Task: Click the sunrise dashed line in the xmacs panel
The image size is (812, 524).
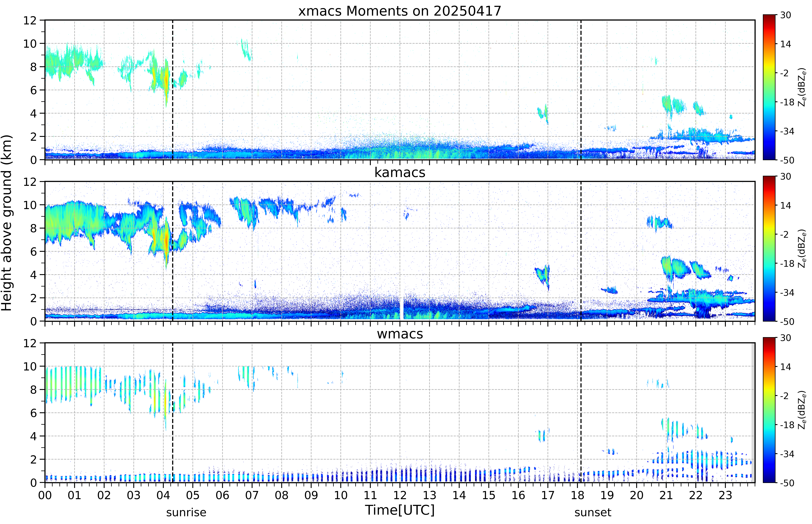Action: coord(173,90)
